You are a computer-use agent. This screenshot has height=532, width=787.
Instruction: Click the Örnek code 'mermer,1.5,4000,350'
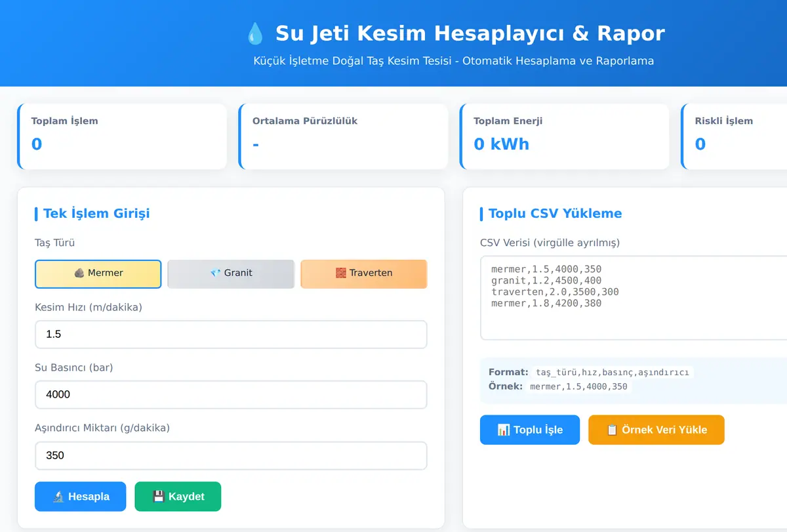pyautogui.click(x=578, y=386)
